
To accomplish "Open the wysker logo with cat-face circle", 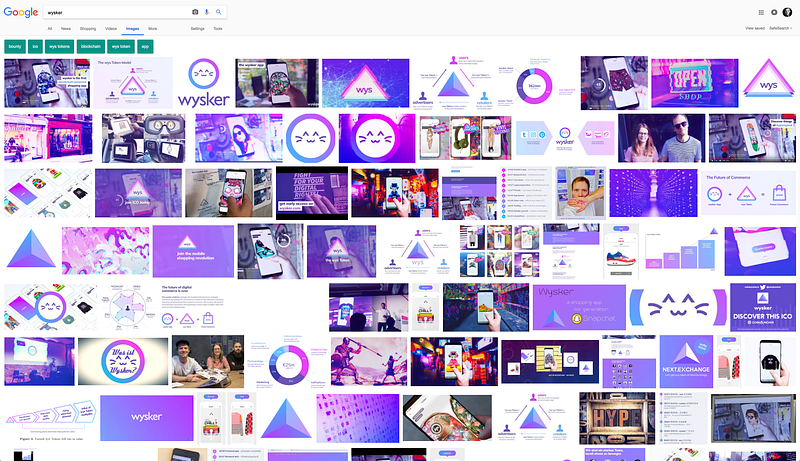I will (204, 83).
